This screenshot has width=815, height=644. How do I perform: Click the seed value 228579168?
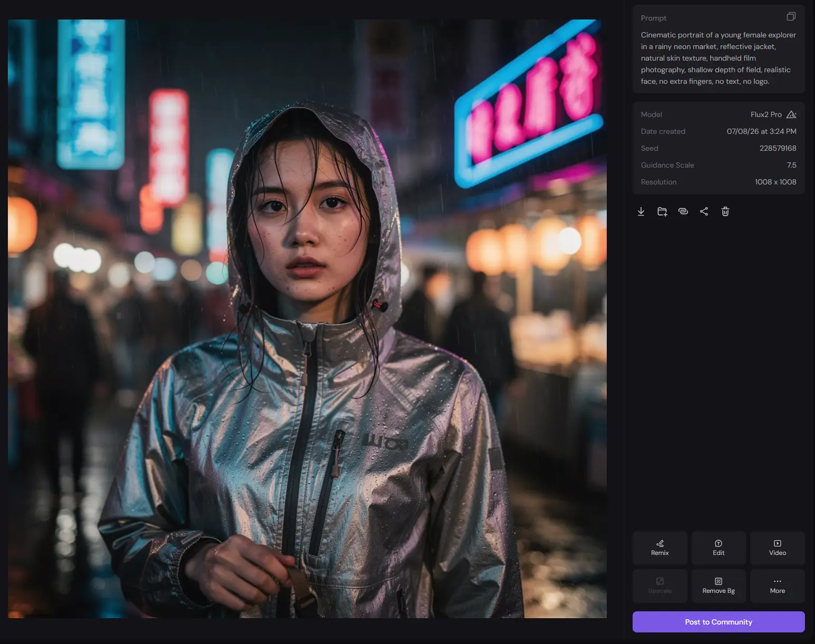(778, 148)
